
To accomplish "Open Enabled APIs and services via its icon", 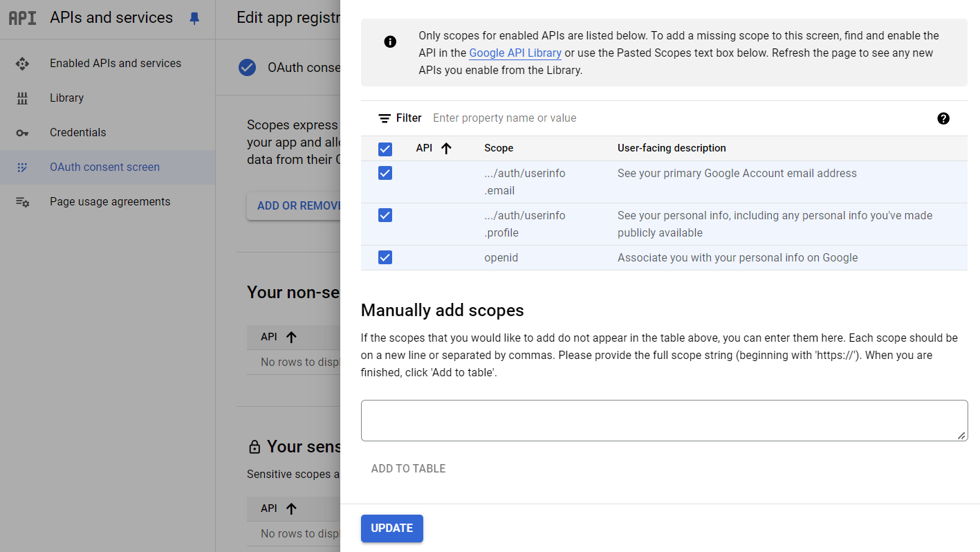I will click(22, 63).
